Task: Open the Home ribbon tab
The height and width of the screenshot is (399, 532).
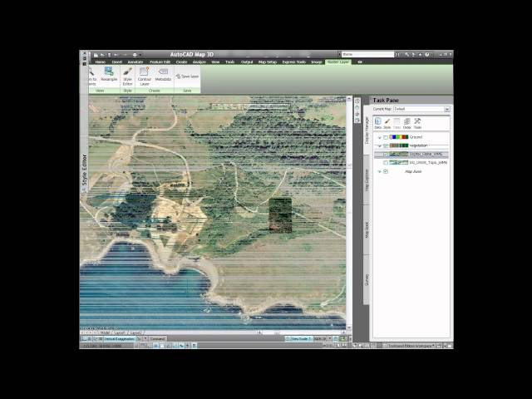Action: point(100,62)
